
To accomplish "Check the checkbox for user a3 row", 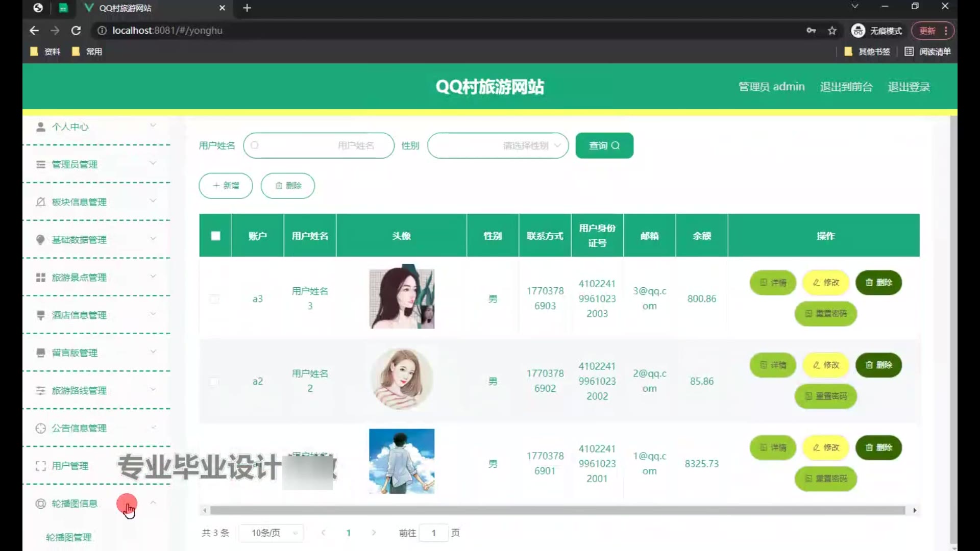I will 214,299.
